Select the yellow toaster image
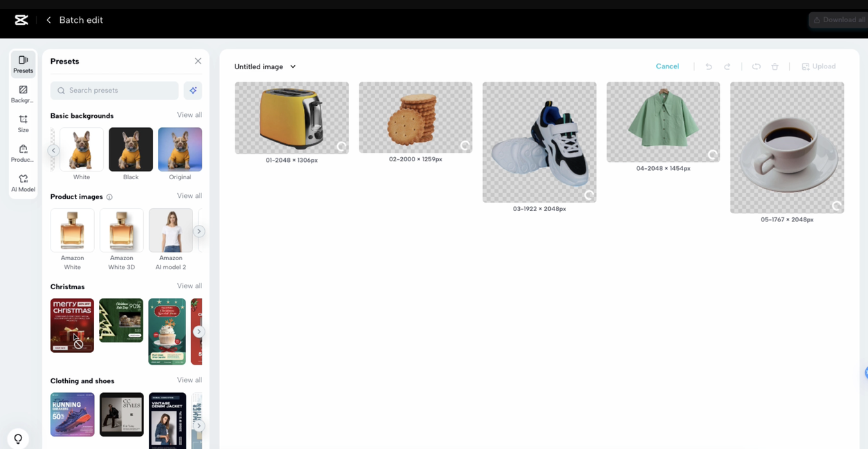This screenshot has width=868, height=449. (291, 118)
